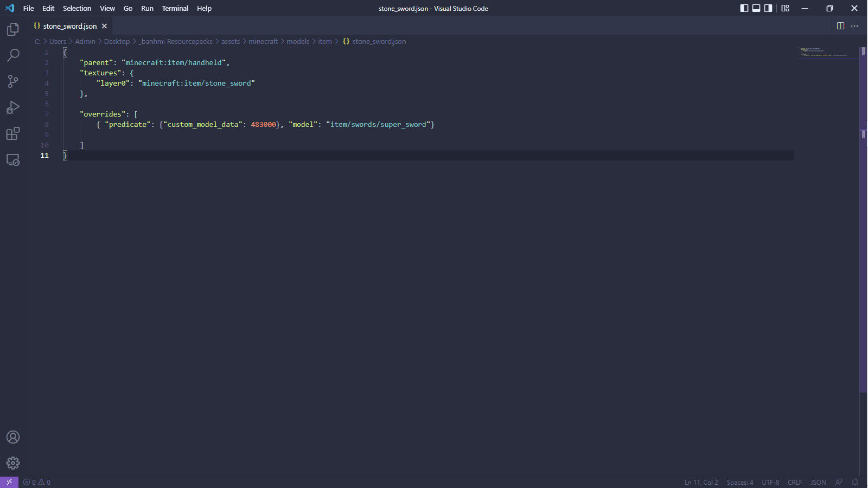Change end of line sequence CRLF
The height and width of the screenshot is (488, 868).
[x=795, y=482]
